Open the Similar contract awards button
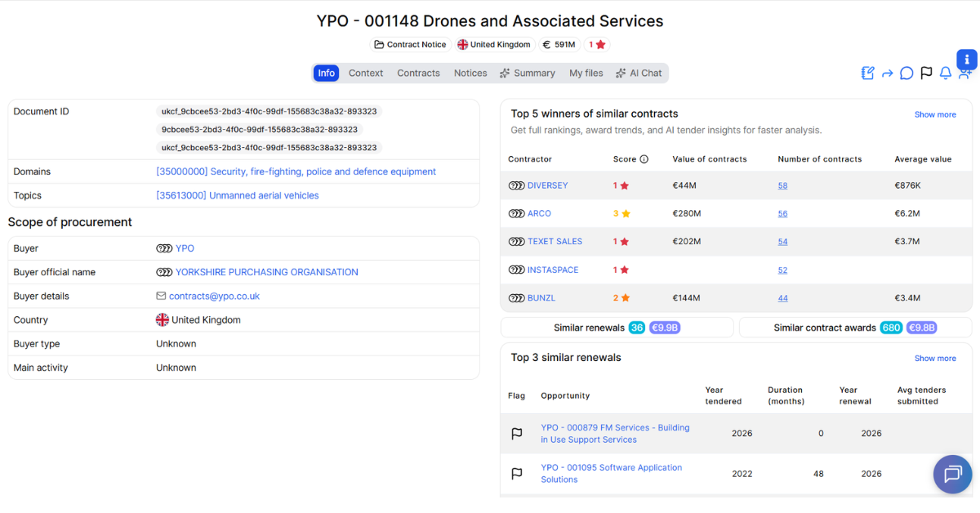The image size is (980, 513). 856,328
